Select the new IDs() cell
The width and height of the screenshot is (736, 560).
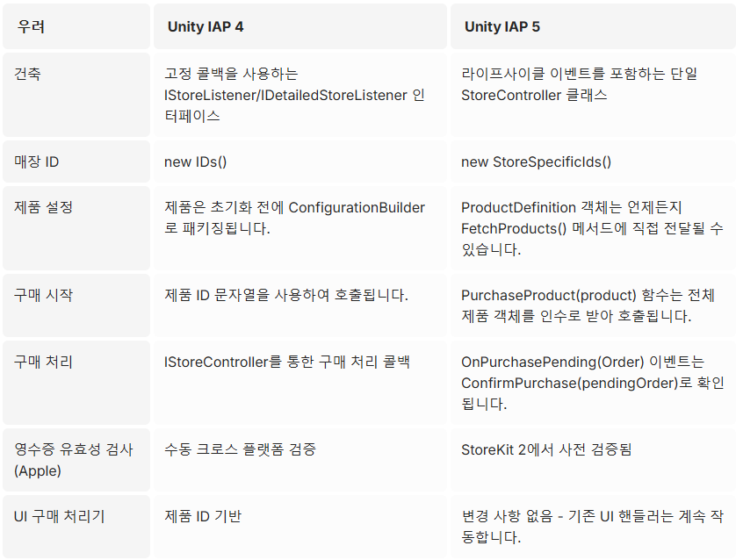click(x=300, y=162)
